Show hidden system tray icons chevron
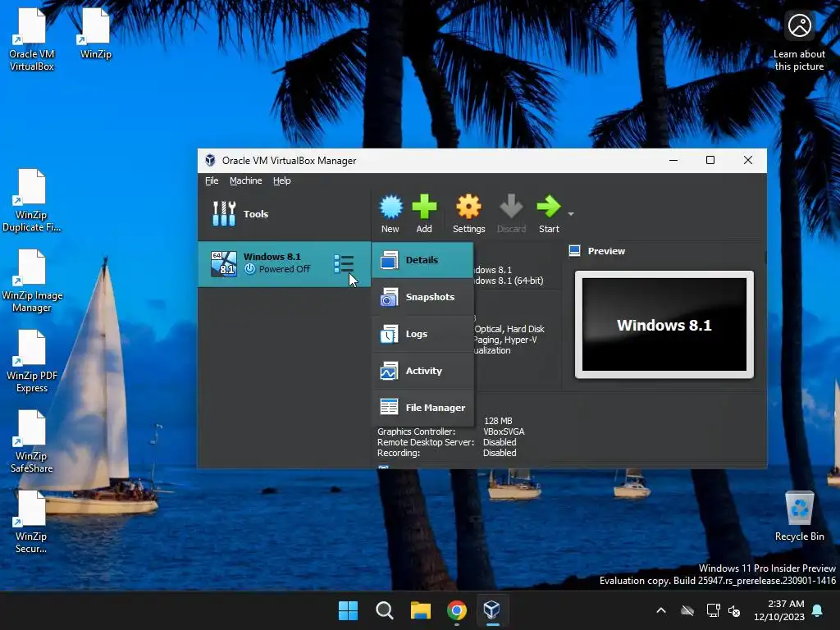Viewport: 840px width, 630px height. click(x=661, y=610)
